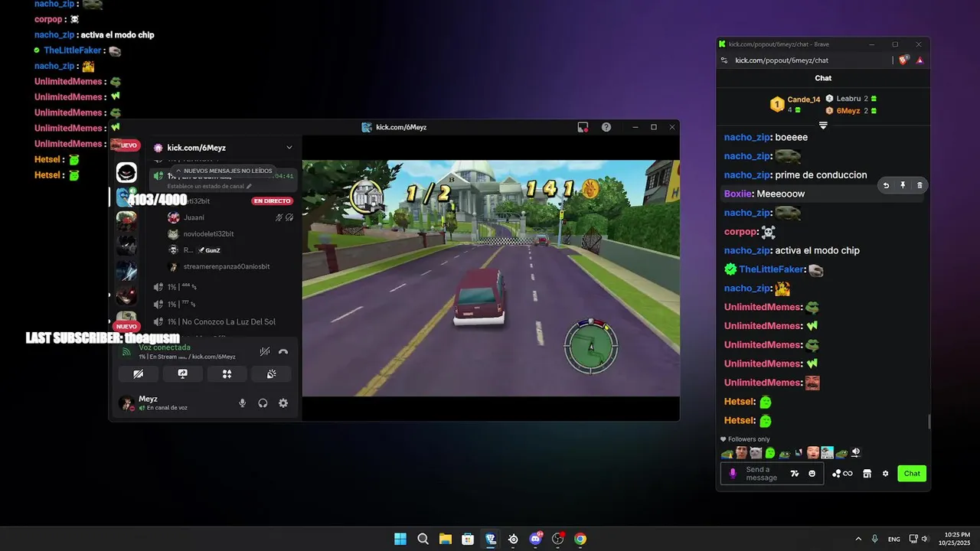Click the ENG language indicator in tray

tap(893, 539)
